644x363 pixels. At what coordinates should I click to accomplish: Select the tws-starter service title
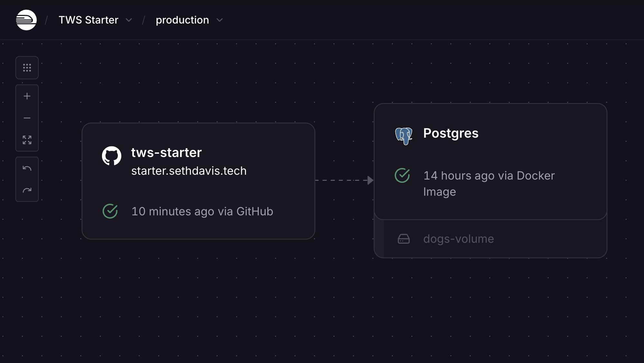[166, 152]
